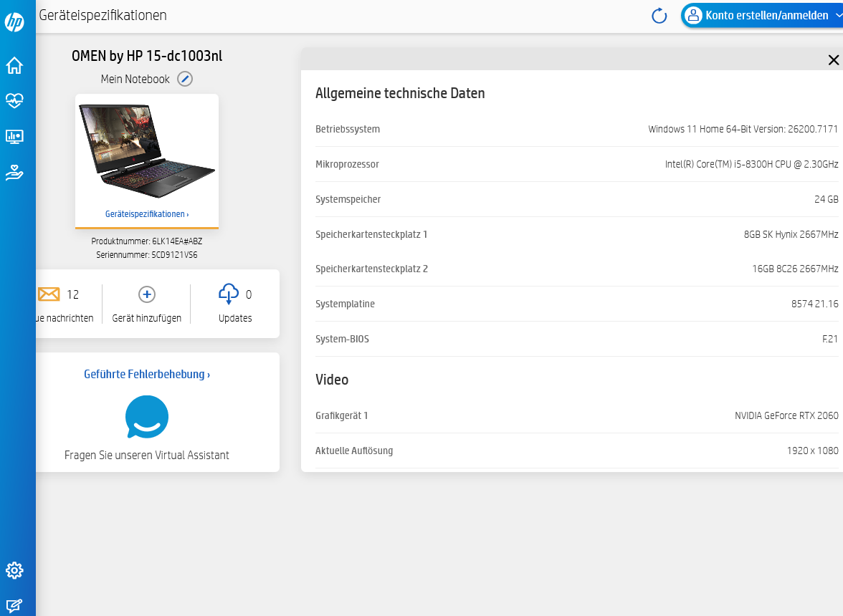Click the 24 GB value
Screen dimensions: 843x616
[827, 199]
